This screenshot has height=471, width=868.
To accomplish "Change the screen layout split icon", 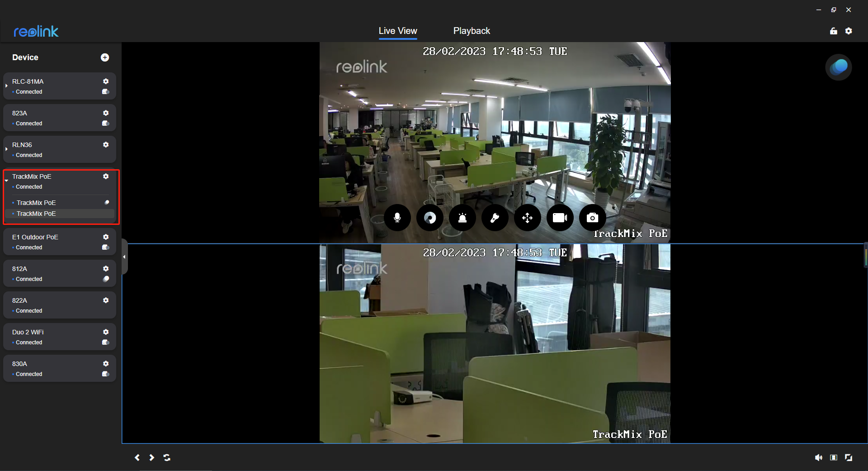I will (834, 457).
